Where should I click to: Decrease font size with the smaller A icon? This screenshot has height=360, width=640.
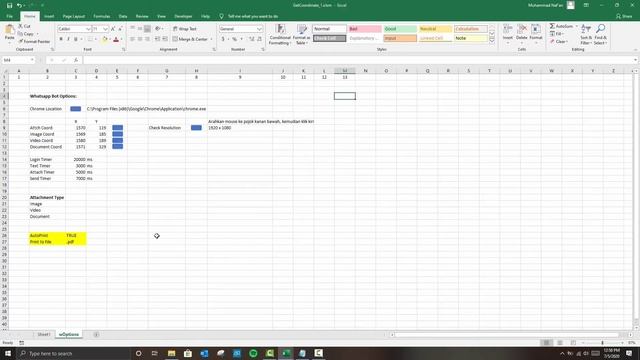point(120,29)
